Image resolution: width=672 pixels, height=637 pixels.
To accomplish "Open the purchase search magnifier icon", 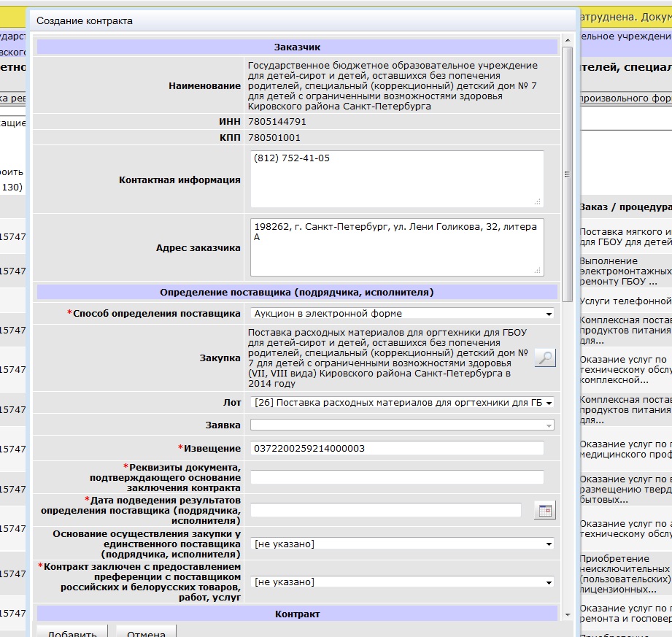I will click(545, 358).
